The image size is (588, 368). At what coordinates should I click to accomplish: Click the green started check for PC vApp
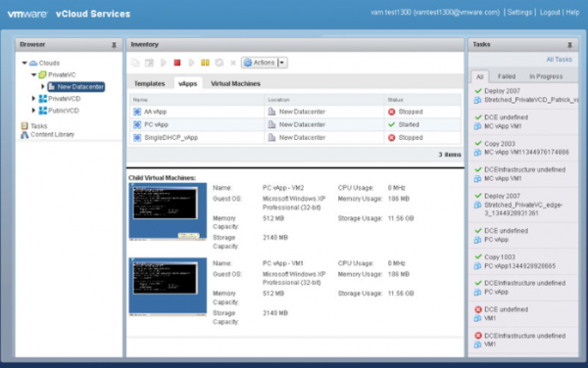pos(391,124)
